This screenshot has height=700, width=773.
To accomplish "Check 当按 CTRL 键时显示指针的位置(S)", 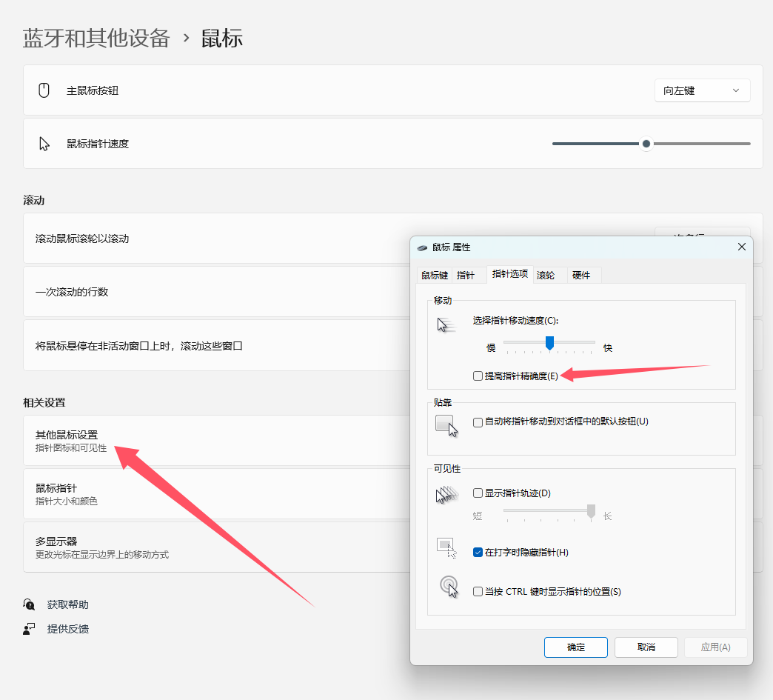I will [x=478, y=591].
